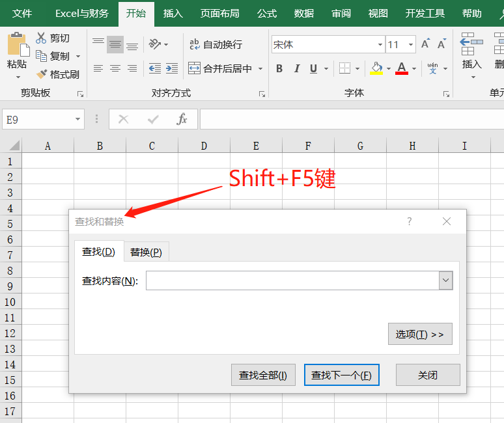Click the dialog help question mark

click(409, 221)
